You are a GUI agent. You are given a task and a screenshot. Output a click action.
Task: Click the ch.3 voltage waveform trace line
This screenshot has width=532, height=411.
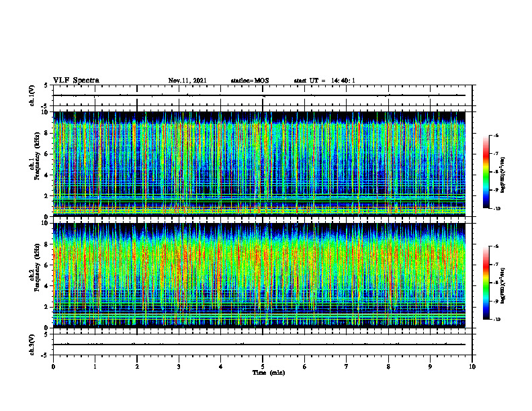[259, 345]
